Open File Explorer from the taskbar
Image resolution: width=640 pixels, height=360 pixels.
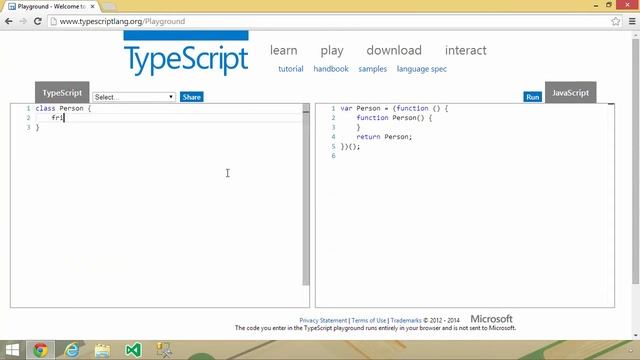click(102, 350)
